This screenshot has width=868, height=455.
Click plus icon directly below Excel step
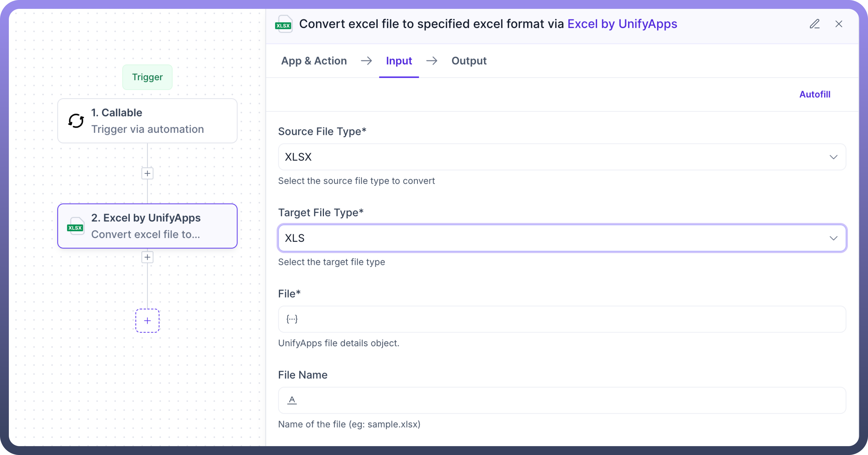coord(147,257)
